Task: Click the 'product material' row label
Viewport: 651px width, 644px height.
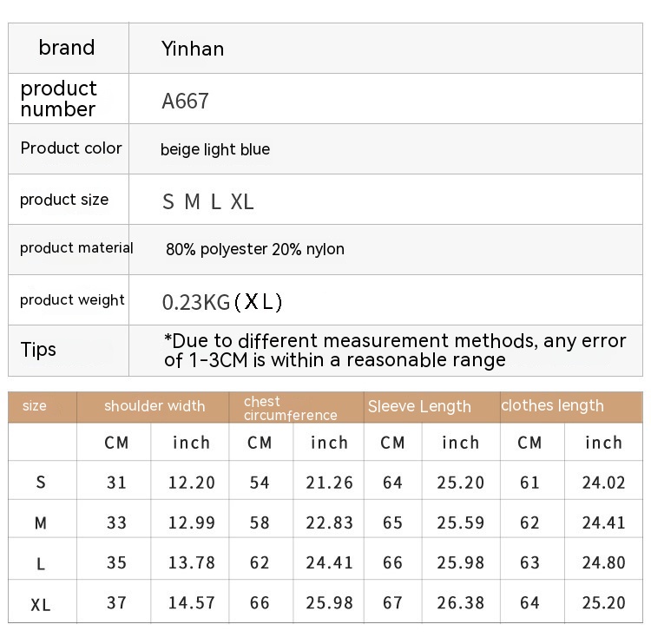Action: tap(76, 248)
